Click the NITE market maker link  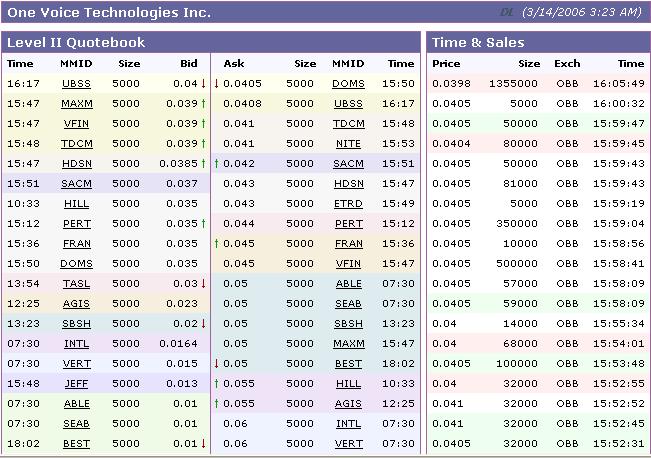click(x=348, y=143)
